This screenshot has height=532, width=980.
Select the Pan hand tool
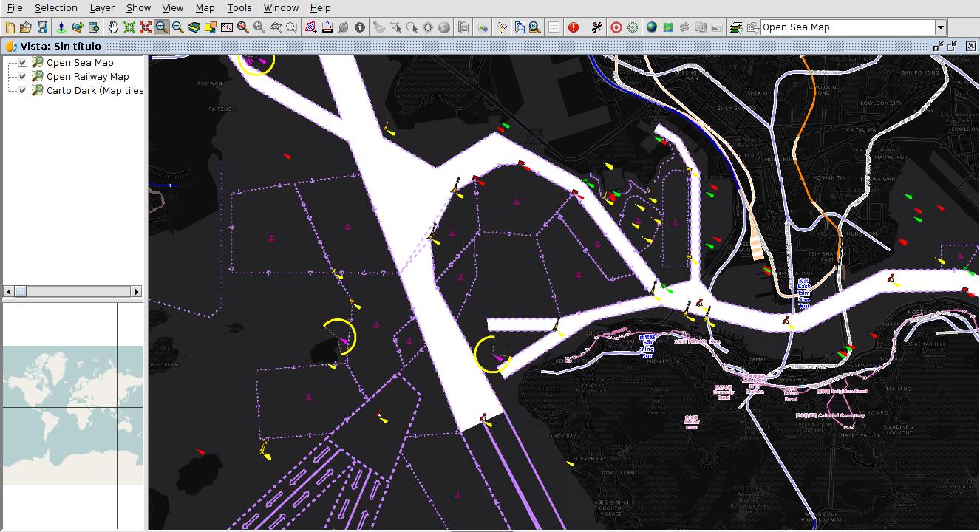(x=113, y=27)
